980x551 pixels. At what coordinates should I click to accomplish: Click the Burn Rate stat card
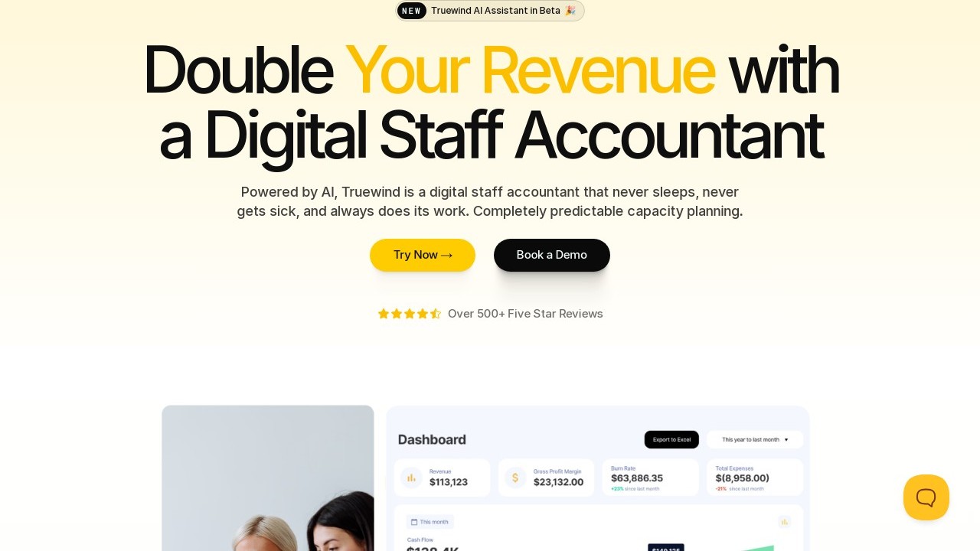(651, 478)
